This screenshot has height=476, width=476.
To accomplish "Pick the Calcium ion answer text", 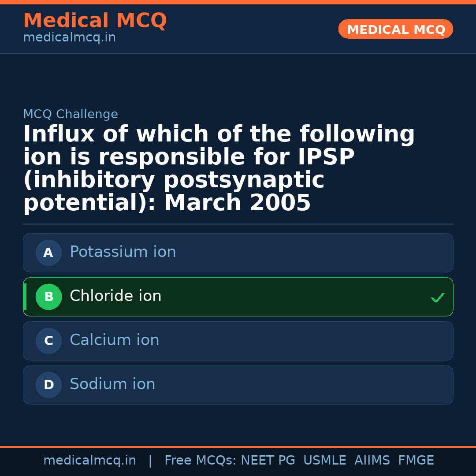I will coord(114,340).
